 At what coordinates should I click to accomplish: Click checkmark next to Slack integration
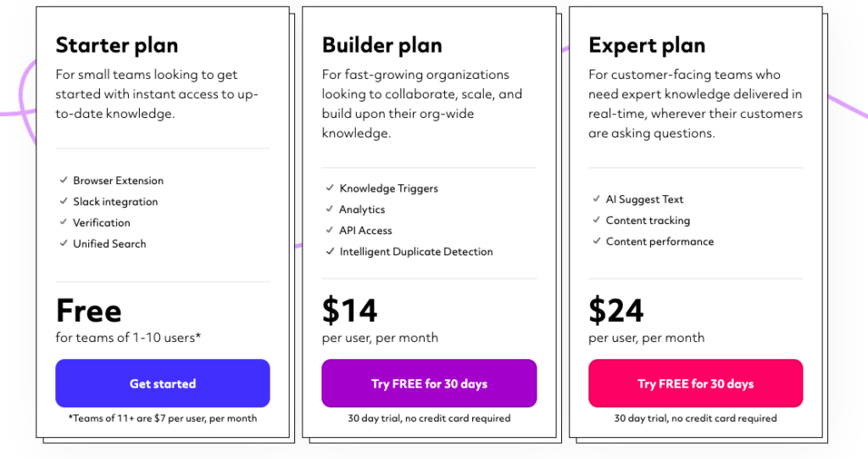pyautogui.click(x=64, y=201)
